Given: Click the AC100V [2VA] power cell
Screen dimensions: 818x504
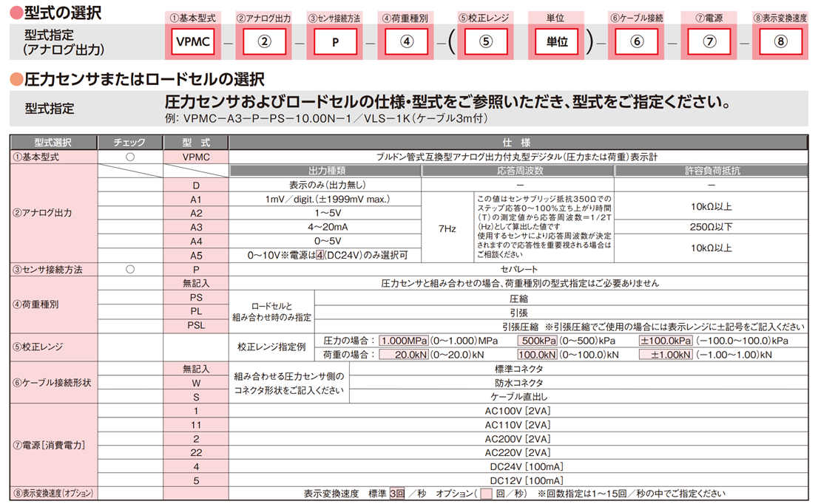Looking at the screenshot, I should click(518, 411).
